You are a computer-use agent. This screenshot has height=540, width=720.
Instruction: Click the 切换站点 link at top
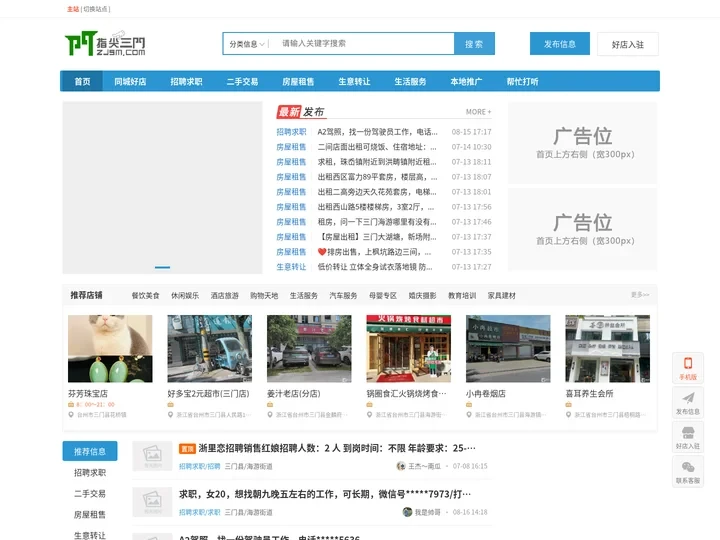(x=96, y=9)
